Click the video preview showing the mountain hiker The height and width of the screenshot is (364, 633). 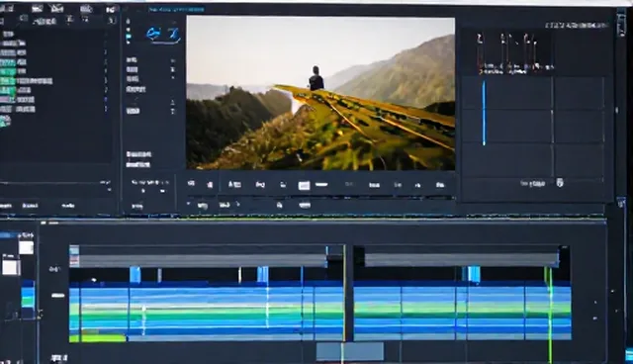320,93
